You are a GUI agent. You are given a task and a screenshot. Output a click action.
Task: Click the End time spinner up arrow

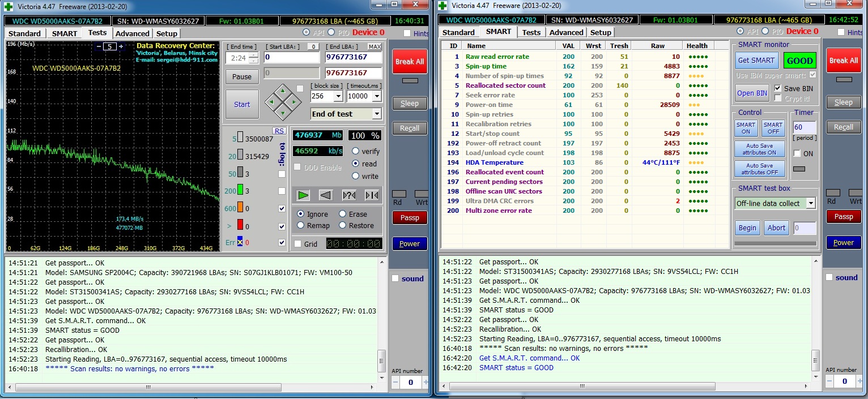[x=253, y=55]
